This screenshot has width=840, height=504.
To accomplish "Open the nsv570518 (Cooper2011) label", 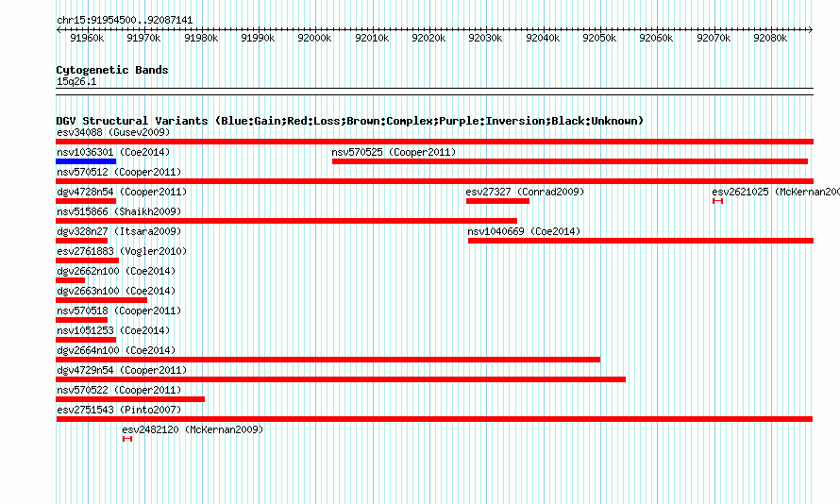I will [x=119, y=311].
